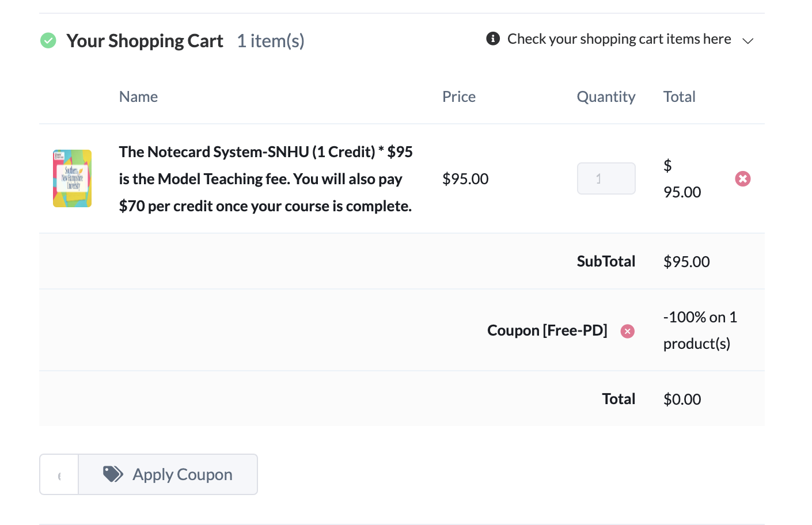Remove The Notecard System item from cart

(x=743, y=179)
